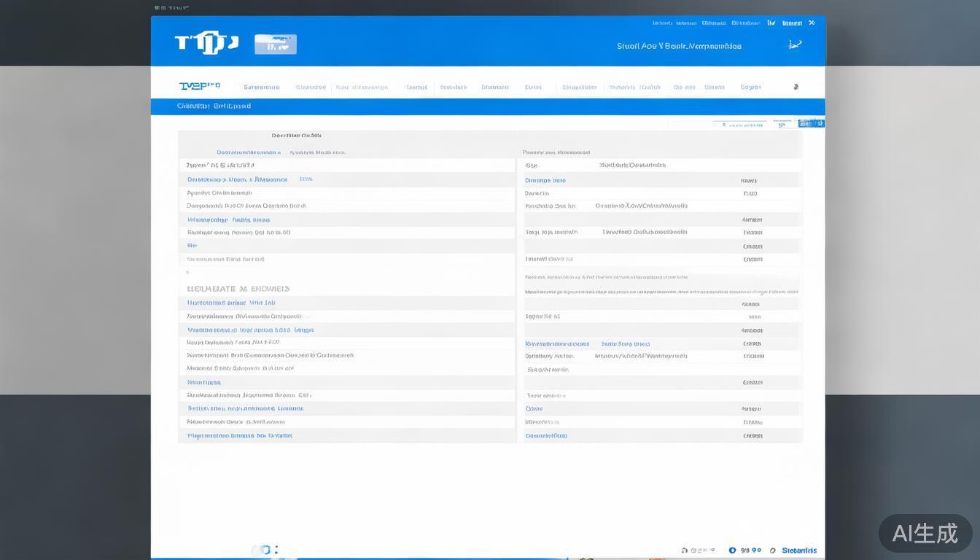
Task: Click the header title text on the right
Action: (x=679, y=46)
